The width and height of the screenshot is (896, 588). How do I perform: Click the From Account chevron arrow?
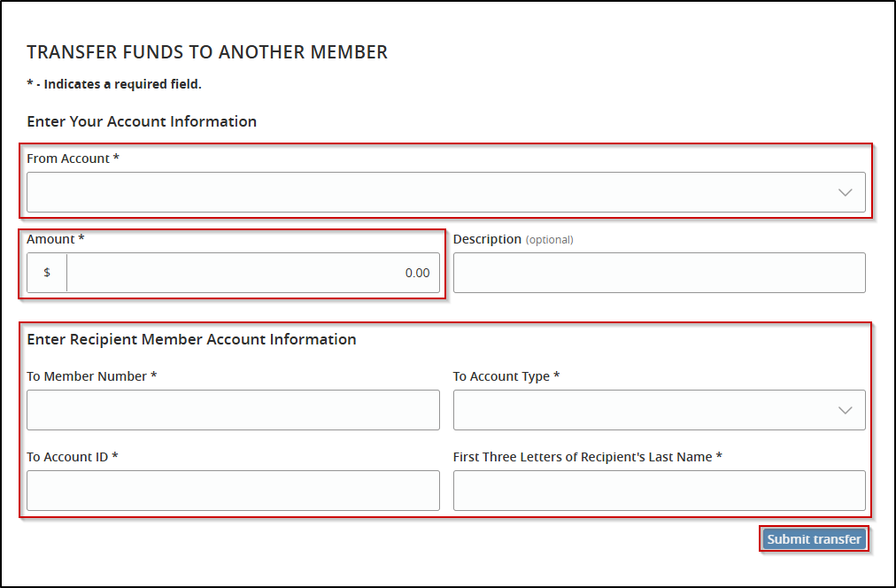click(x=845, y=192)
